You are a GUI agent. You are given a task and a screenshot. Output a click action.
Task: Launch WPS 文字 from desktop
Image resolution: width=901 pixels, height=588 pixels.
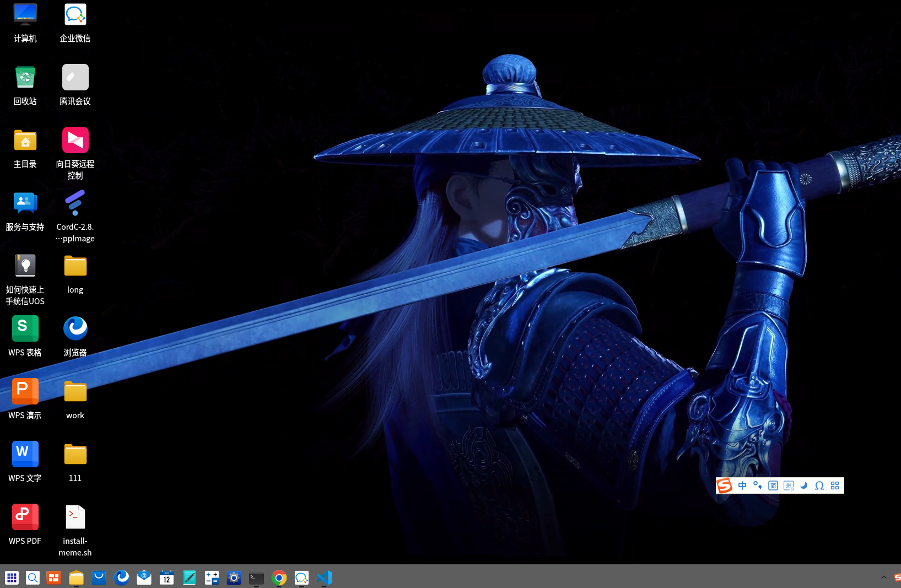[x=25, y=462]
